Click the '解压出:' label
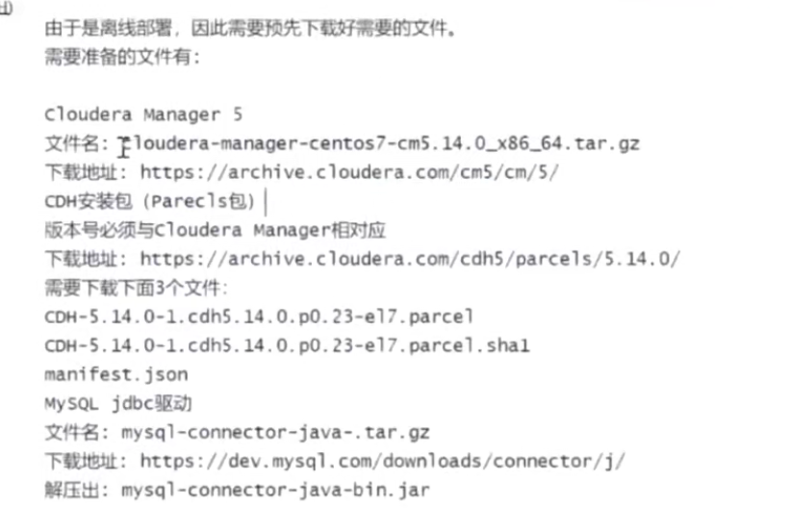The width and height of the screenshot is (791, 532). pos(77,491)
